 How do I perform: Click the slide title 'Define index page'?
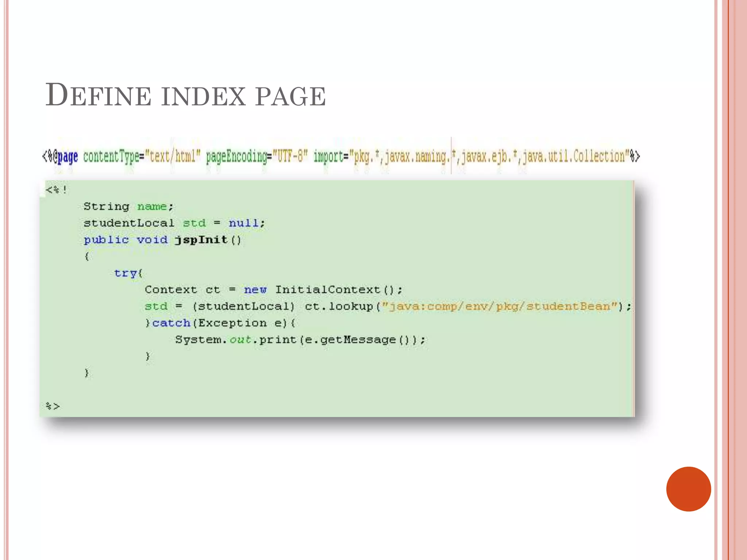pyautogui.click(x=185, y=95)
